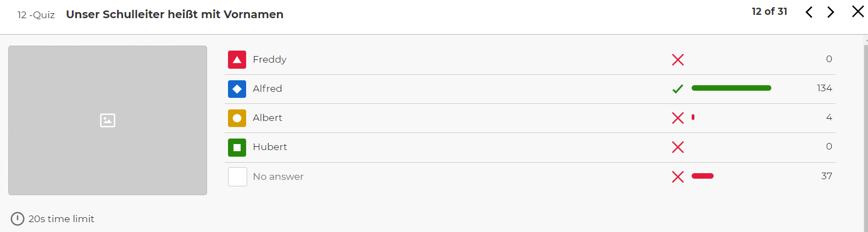
Task: Select the Albert answer text
Action: (x=268, y=118)
